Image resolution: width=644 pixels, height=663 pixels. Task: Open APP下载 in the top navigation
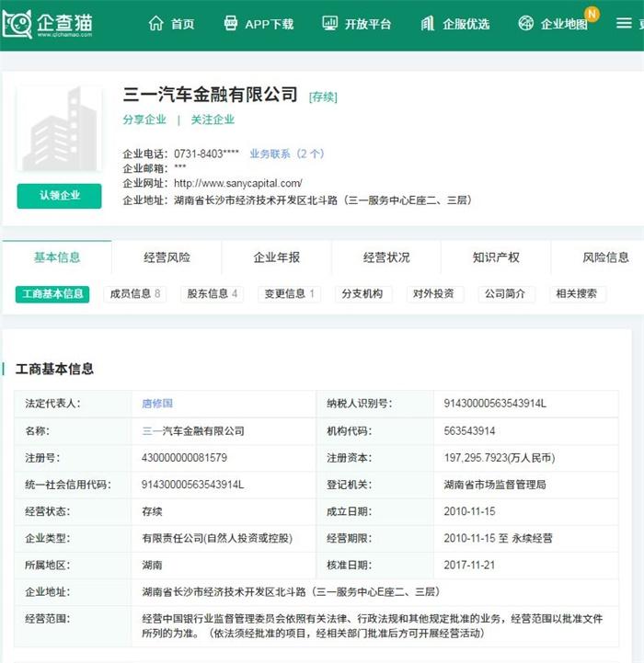(270, 24)
